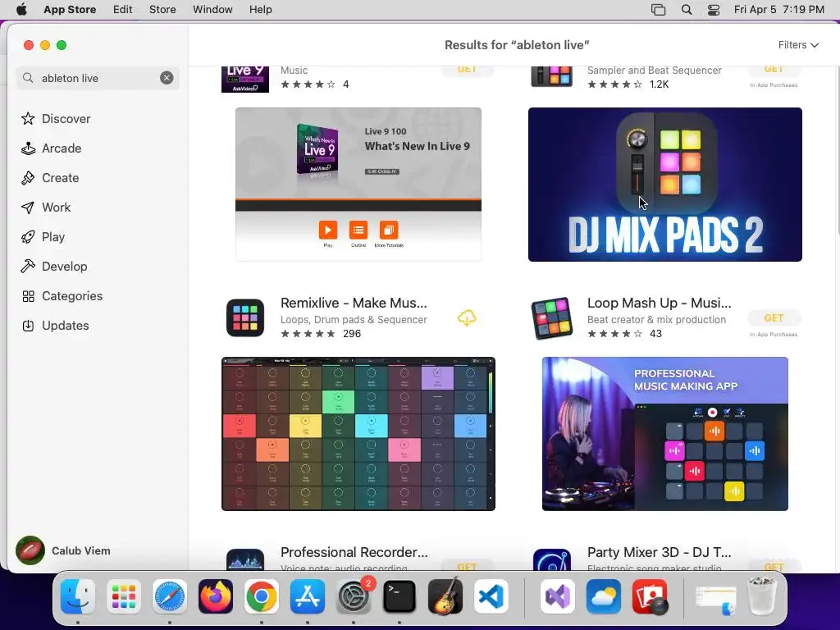This screenshot has width=840, height=630.
Task: Open the Play section
Action: point(43,237)
